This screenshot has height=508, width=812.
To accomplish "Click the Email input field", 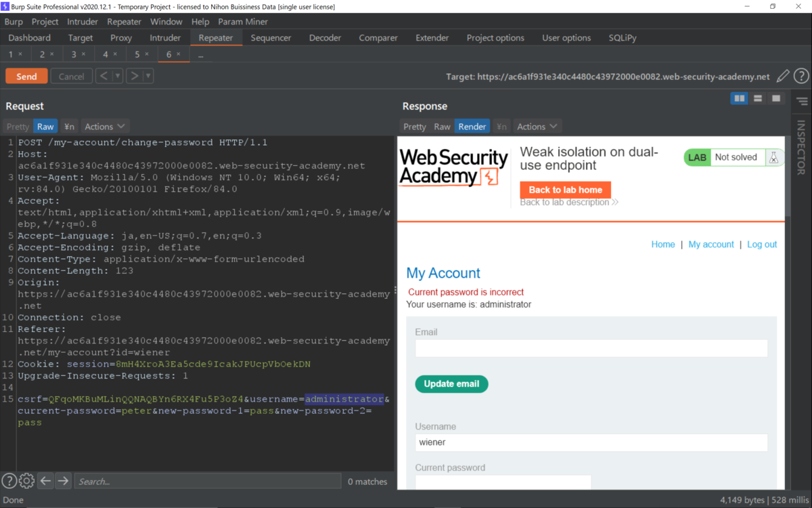I will tap(591, 348).
